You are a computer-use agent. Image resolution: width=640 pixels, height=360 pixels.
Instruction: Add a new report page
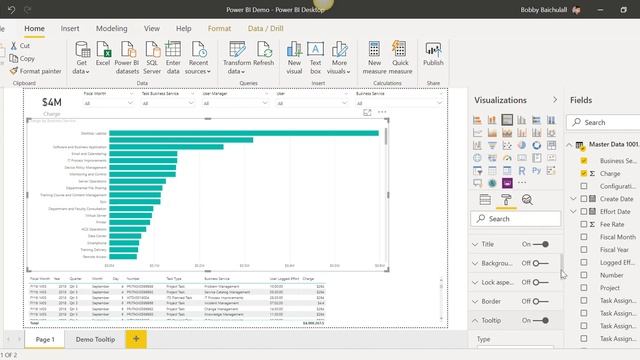tap(136, 339)
